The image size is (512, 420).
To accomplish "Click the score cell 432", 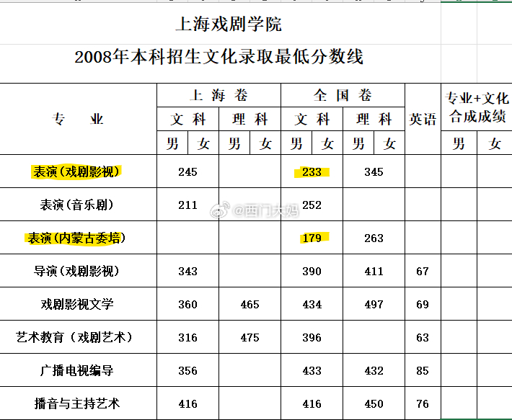I will pyautogui.click(x=374, y=371).
